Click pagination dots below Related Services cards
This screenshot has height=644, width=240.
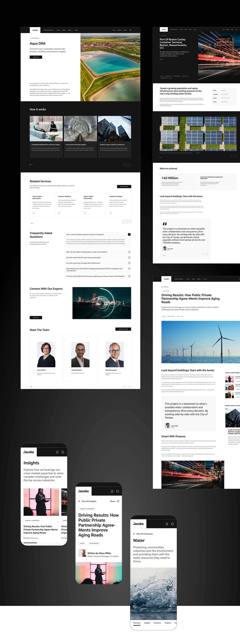point(32,223)
